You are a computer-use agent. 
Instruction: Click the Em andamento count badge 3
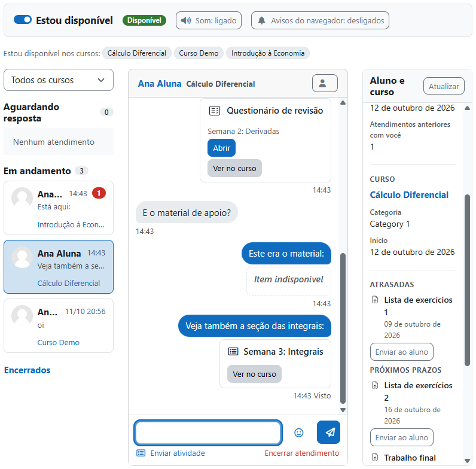click(x=82, y=170)
